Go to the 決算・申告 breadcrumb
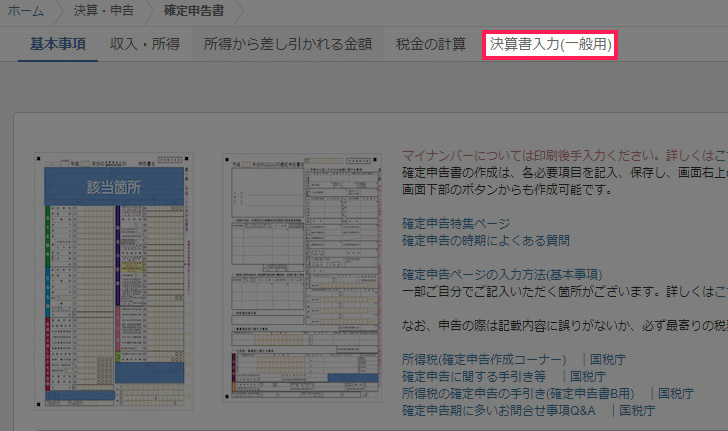This screenshot has height=431, width=728. (104, 12)
